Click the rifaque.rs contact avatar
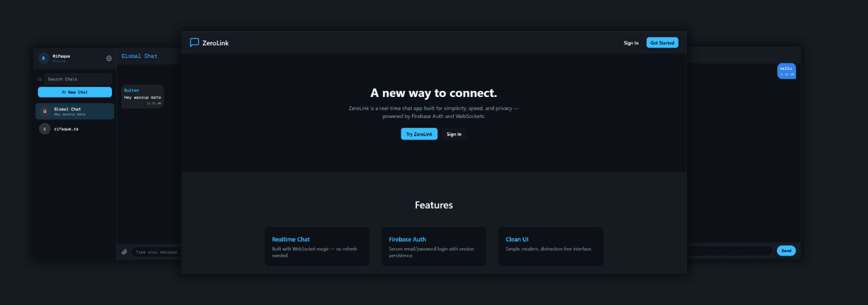 click(45, 129)
